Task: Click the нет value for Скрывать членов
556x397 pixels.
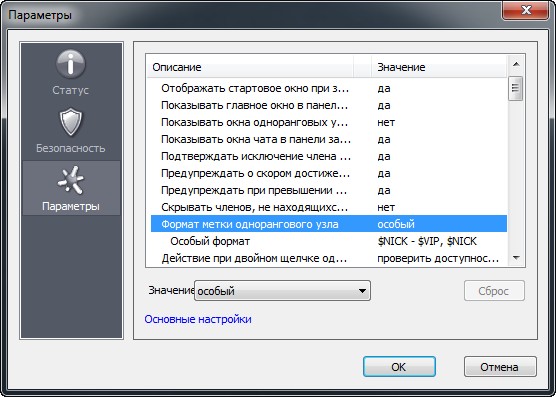Action: [x=386, y=207]
